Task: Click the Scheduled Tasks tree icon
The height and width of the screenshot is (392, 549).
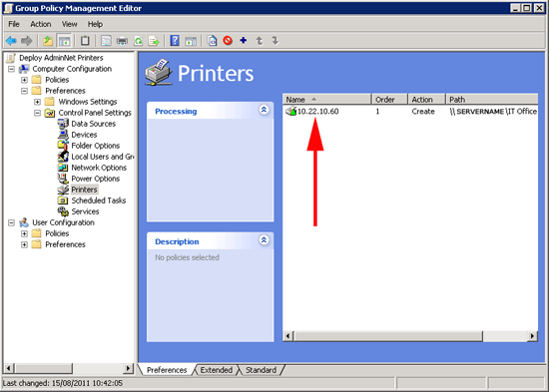Action: coord(63,200)
